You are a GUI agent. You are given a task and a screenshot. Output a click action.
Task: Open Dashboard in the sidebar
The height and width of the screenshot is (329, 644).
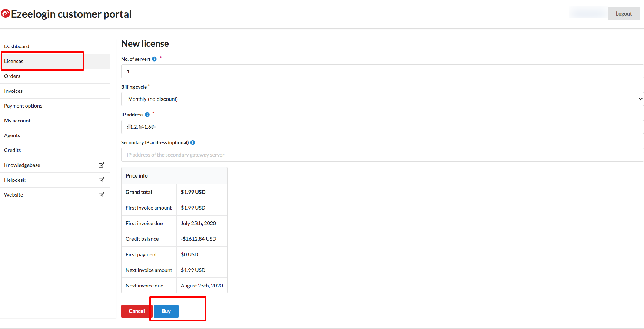point(17,46)
